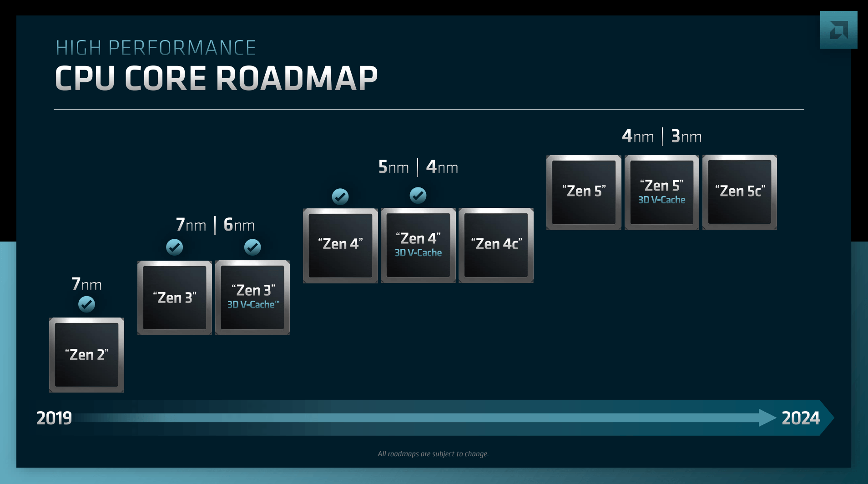
Task: Click the 6nm process label
Action: click(239, 225)
